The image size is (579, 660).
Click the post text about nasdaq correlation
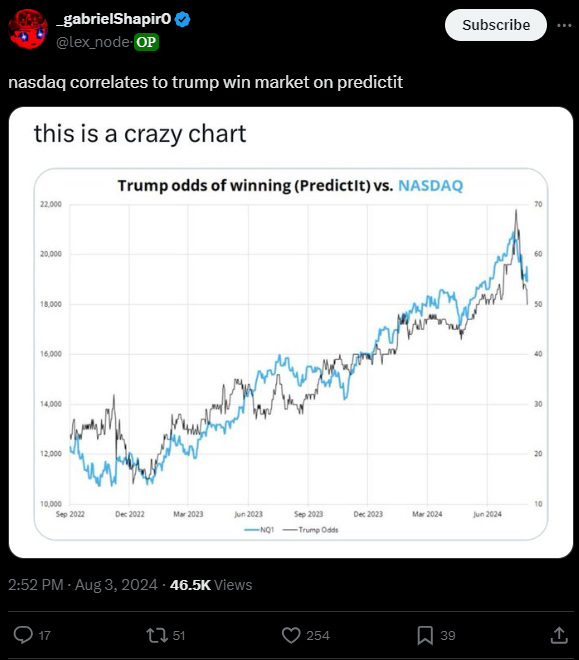pyautogui.click(x=205, y=82)
